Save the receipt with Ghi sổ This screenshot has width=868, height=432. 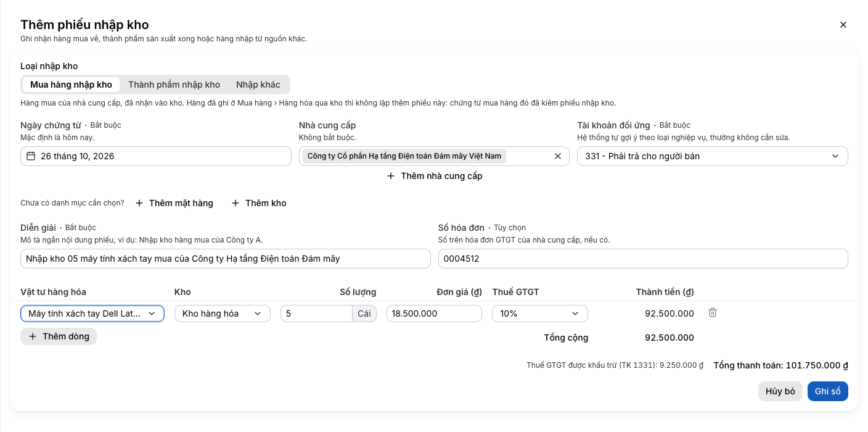(x=828, y=391)
